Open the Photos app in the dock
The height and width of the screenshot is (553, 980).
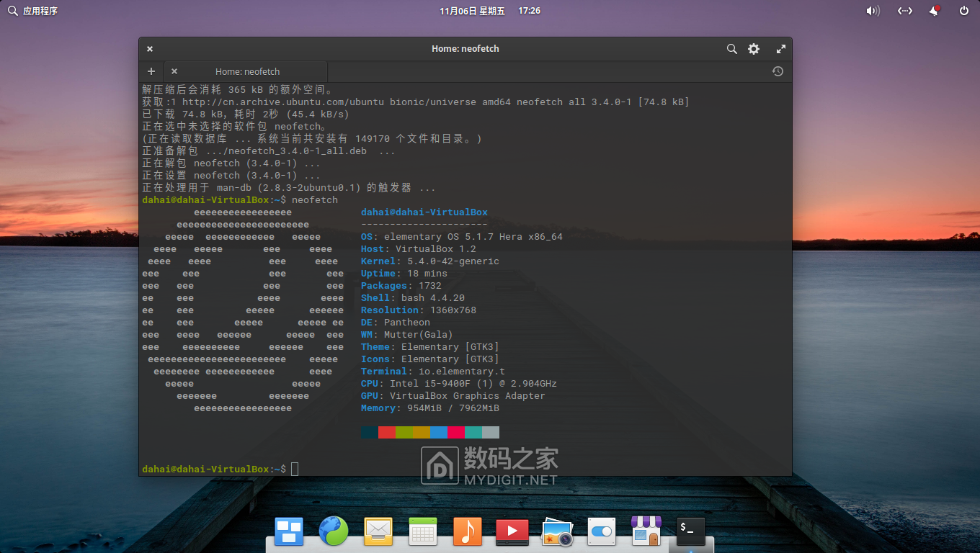point(557,532)
